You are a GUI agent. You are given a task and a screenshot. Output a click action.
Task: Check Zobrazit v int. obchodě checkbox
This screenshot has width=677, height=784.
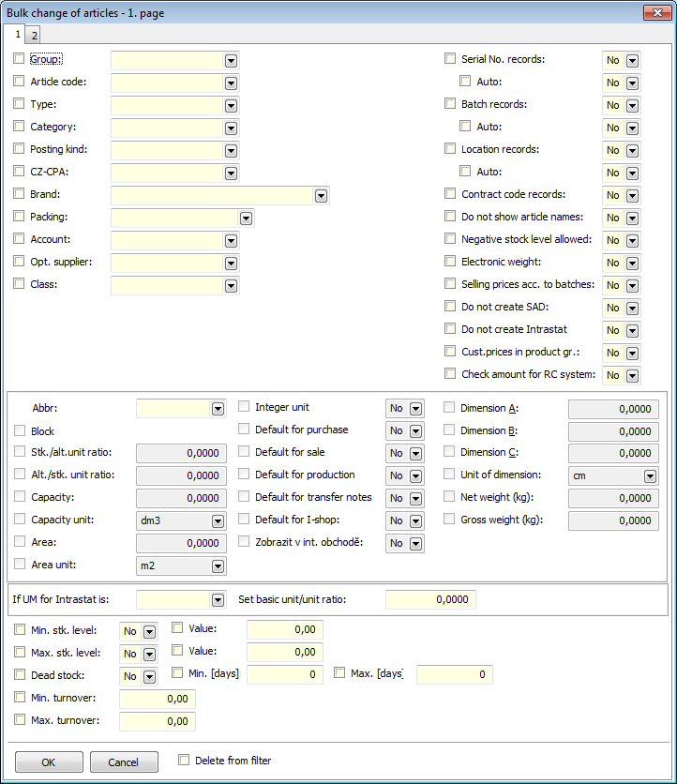point(244,541)
